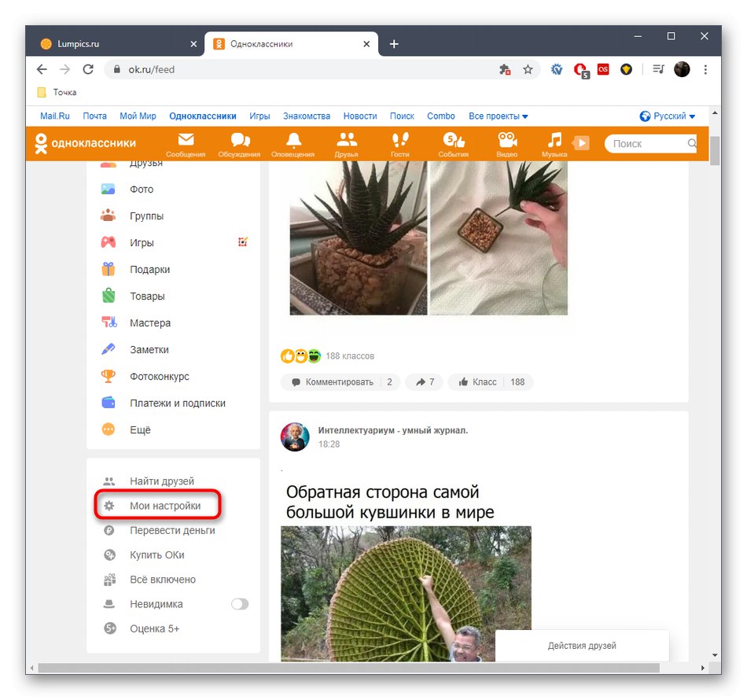Viewport: 747px width, 700px height.
Task: Close the Одноклассники browser tab
Action: 366,44
